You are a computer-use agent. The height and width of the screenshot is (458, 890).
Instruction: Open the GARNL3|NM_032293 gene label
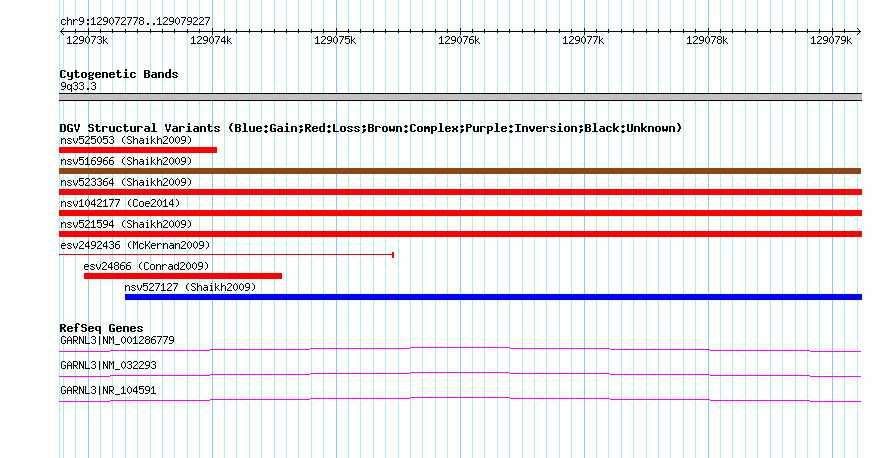point(108,365)
